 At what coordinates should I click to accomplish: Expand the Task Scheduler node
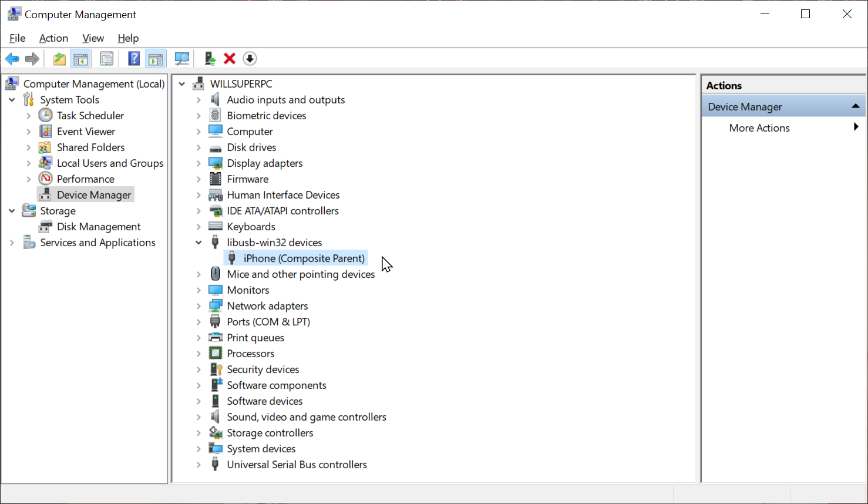29,116
